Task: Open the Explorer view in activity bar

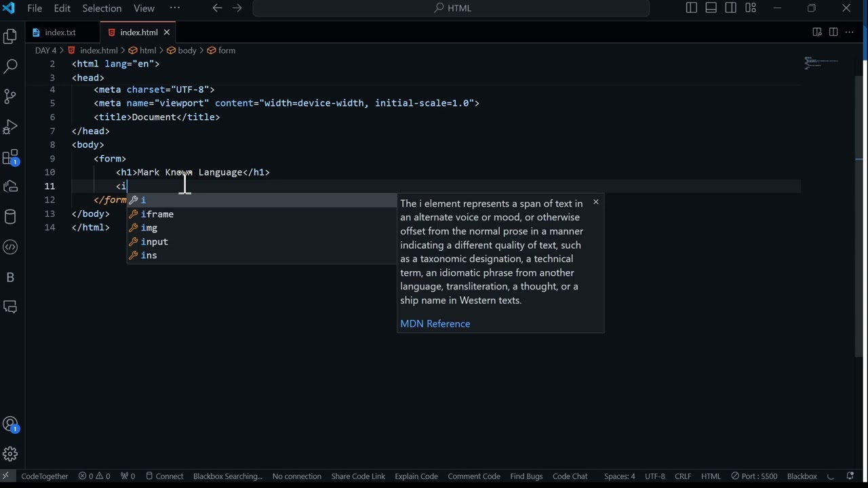Action: tap(10, 36)
